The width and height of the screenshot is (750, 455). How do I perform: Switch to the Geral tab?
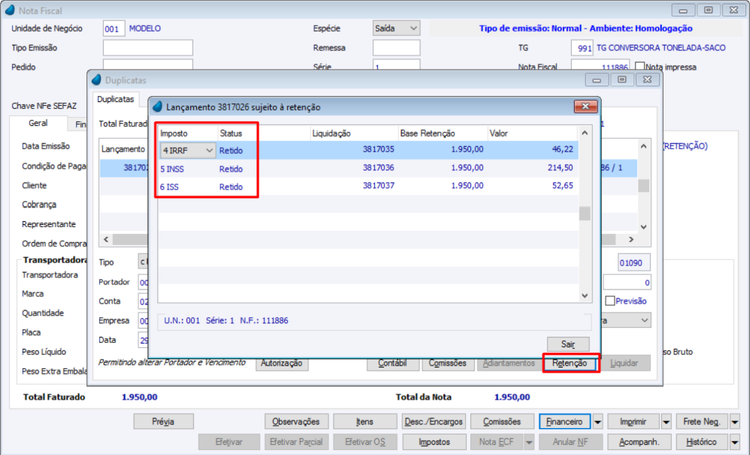tap(38, 123)
